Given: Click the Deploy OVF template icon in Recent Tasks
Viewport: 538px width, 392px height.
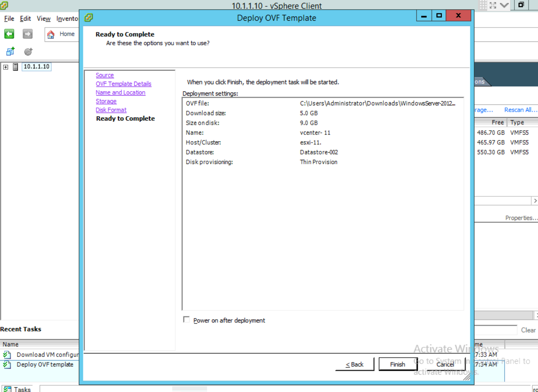Looking at the screenshot, I should pos(7,364).
